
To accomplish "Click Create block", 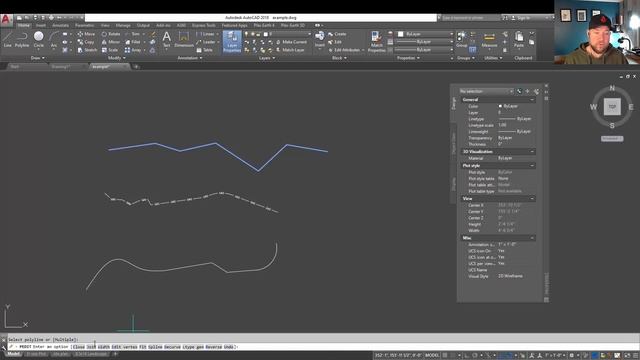I will coord(337,34).
